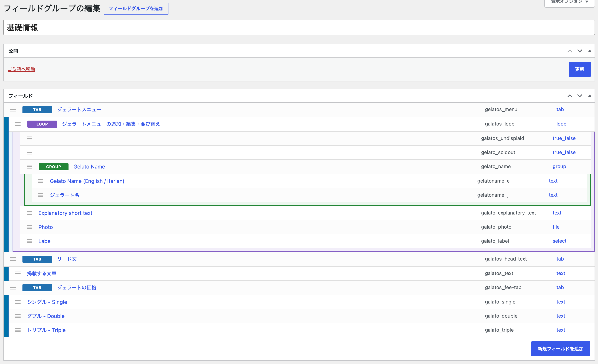Image resolution: width=598 pixels, height=364 pixels.
Task: Edit the 掲載する文章 field
Action: click(x=42, y=273)
